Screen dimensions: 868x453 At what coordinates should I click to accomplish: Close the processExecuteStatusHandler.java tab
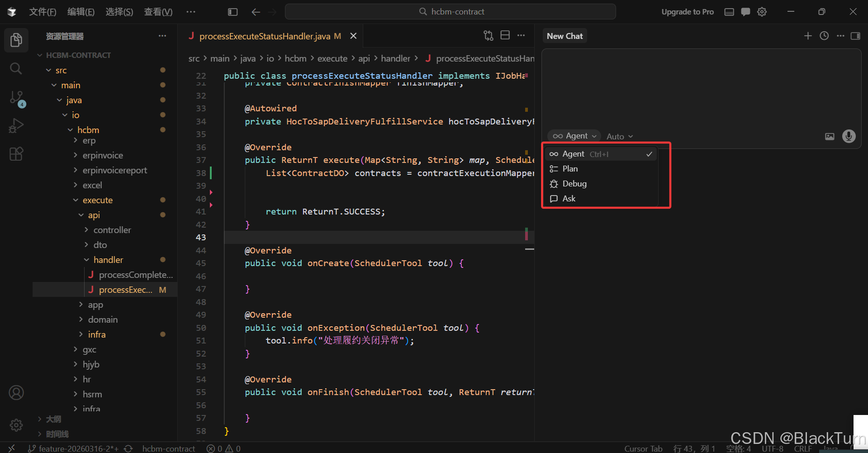354,36
